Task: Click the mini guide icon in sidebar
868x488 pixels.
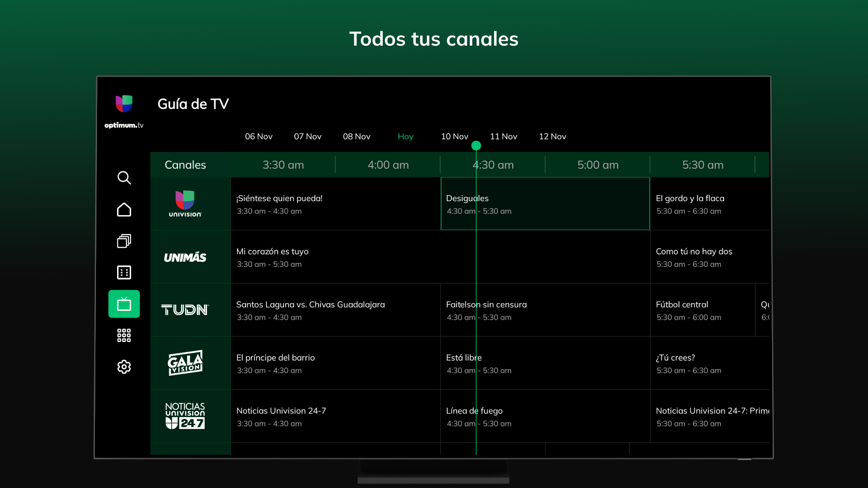Action: pyautogui.click(x=124, y=272)
